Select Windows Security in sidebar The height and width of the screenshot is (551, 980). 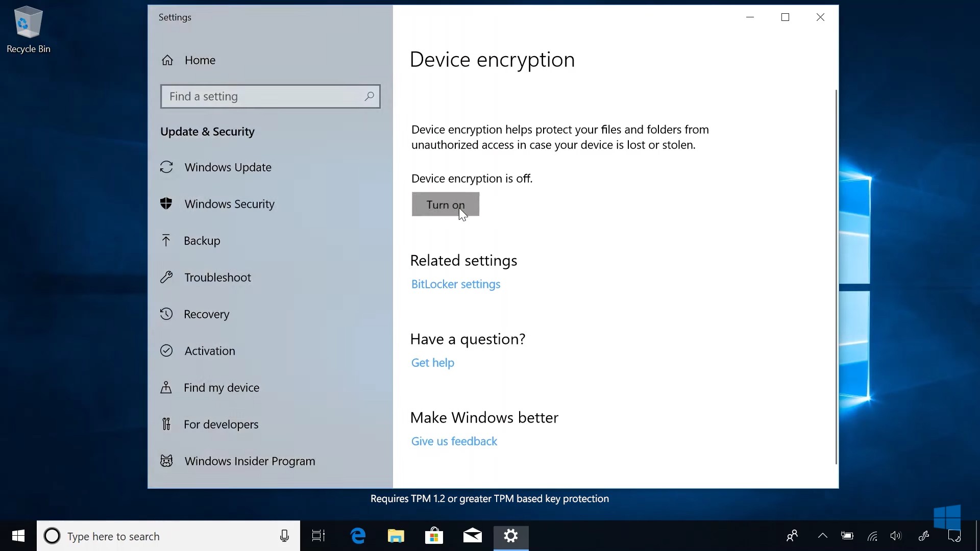click(x=229, y=204)
